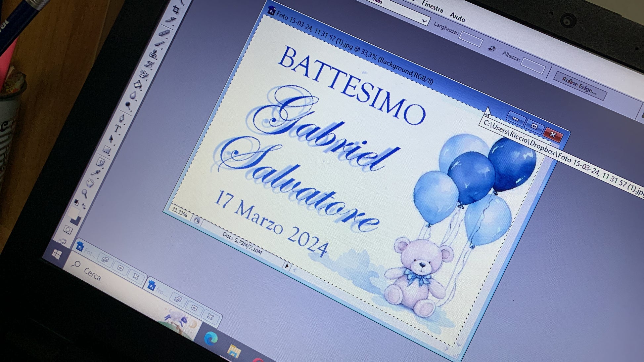The width and height of the screenshot is (644, 362).
Task: Reset default foreground and background colors
Action: (x=76, y=201)
